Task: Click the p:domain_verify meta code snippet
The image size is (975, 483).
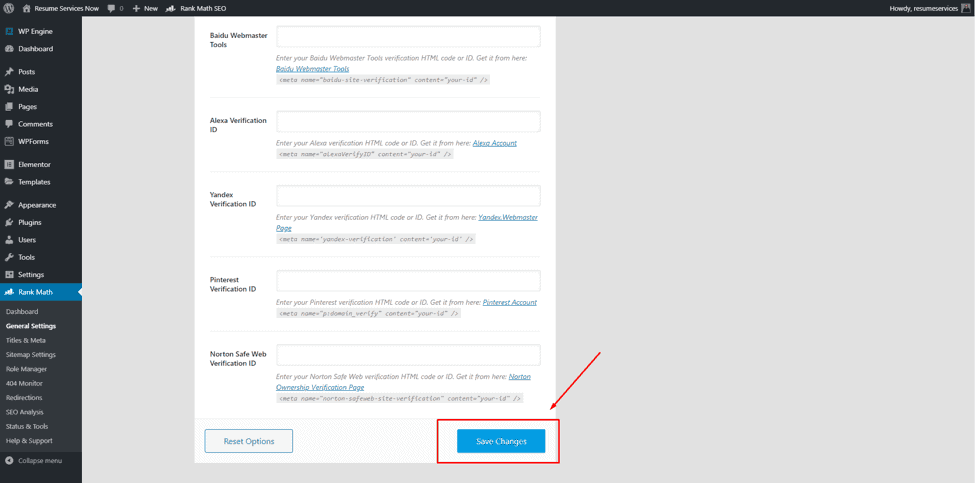Action: point(369,313)
